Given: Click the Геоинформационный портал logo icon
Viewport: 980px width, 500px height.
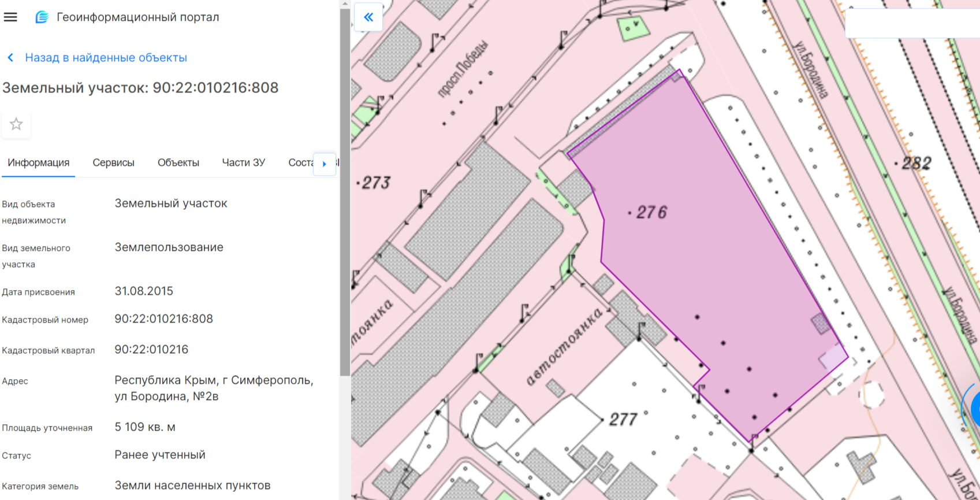Looking at the screenshot, I should [x=42, y=17].
